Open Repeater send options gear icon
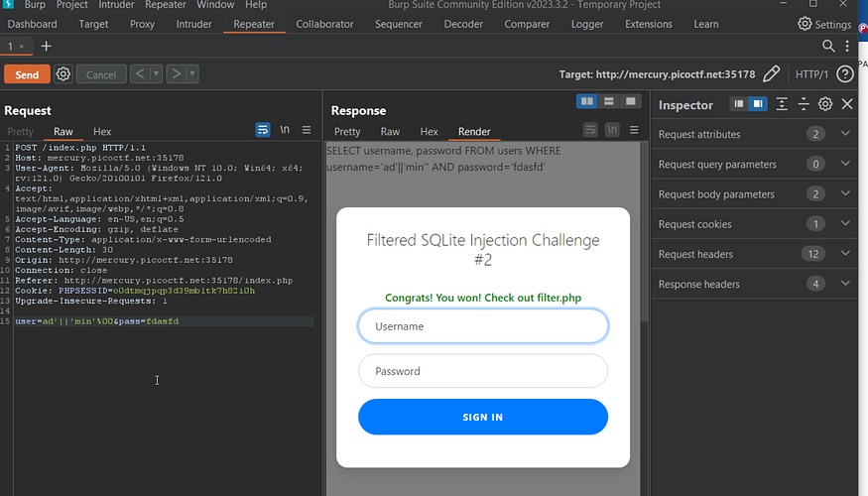This screenshot has height=496, width=868. coord(63,74)
